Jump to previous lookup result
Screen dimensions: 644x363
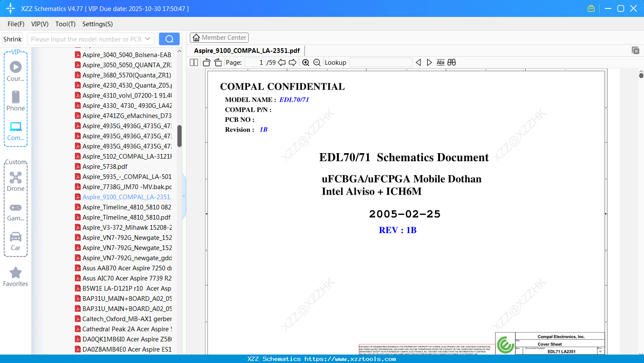click(418, 63)
